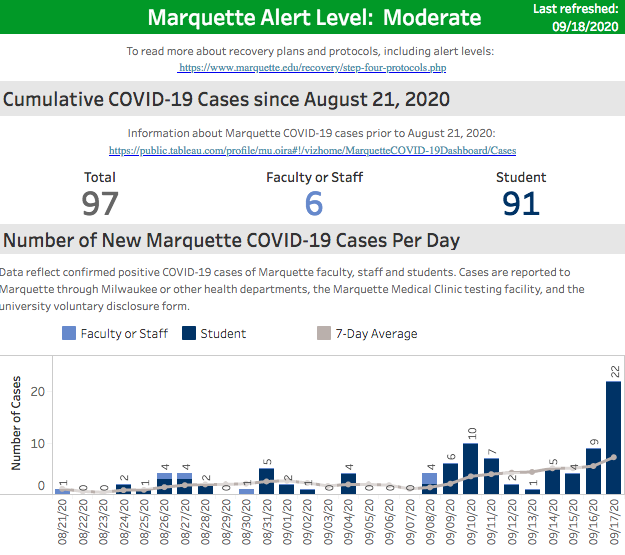Screen dimensions: 625x555
Task: Click the 08/24/20 bar showing 2 cases
Action: (x=123, y=489)
